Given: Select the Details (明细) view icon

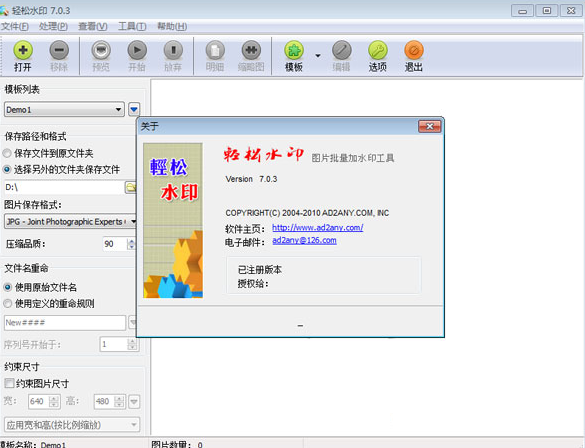Looking at the screenshot, I should click(x=215, y=50).
